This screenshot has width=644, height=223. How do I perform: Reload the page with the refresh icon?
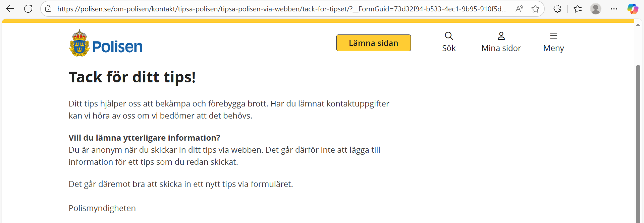click(28, 9)
